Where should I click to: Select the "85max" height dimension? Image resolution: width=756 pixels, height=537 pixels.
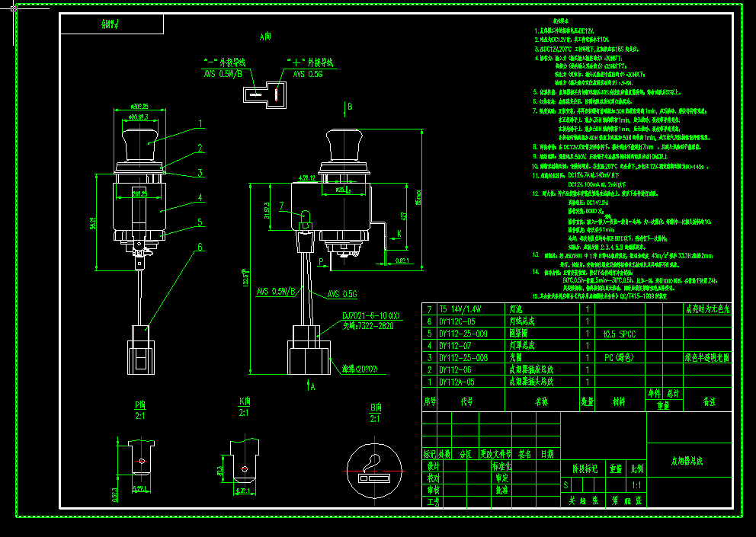tap(418, 197)
